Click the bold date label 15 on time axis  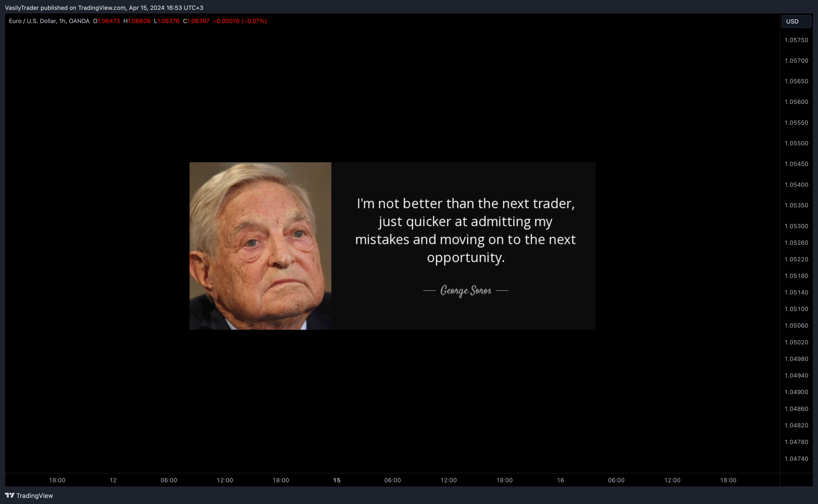(337, 480)
